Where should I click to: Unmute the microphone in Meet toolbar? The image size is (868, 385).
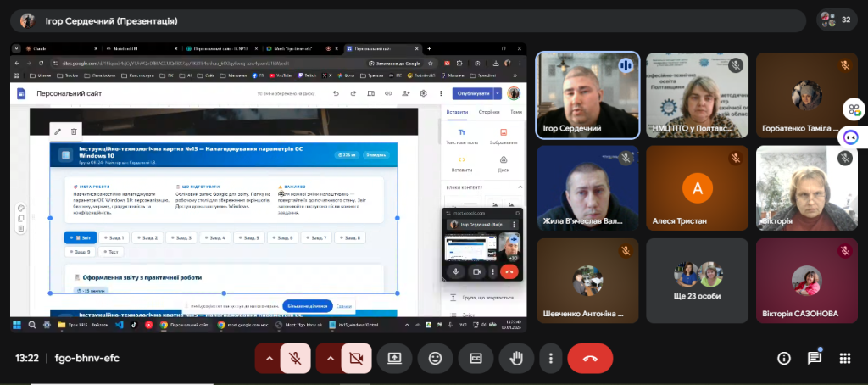pyautogui.click(x=296, y=358)
